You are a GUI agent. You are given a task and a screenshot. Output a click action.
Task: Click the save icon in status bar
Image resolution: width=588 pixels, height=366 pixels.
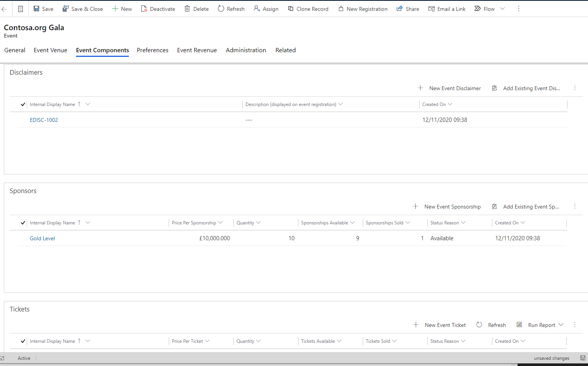click(583, 358)
